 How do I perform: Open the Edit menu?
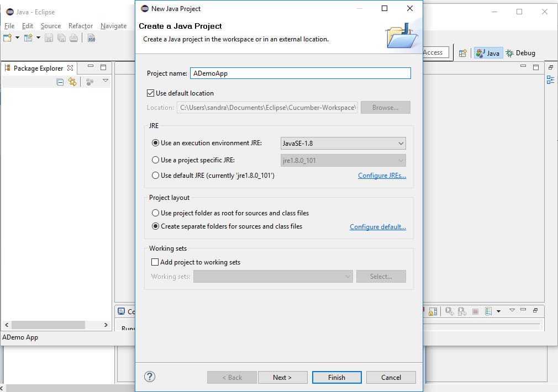point(28,26)
